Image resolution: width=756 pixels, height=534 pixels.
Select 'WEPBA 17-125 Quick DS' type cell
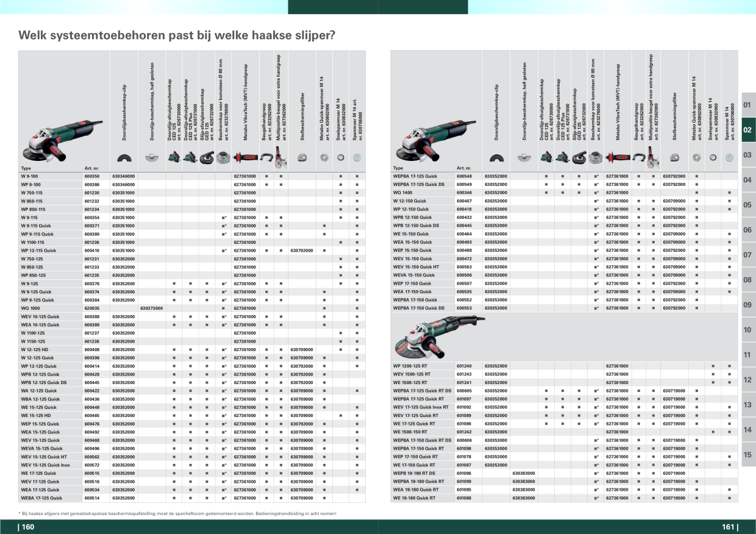pos(423,184)
